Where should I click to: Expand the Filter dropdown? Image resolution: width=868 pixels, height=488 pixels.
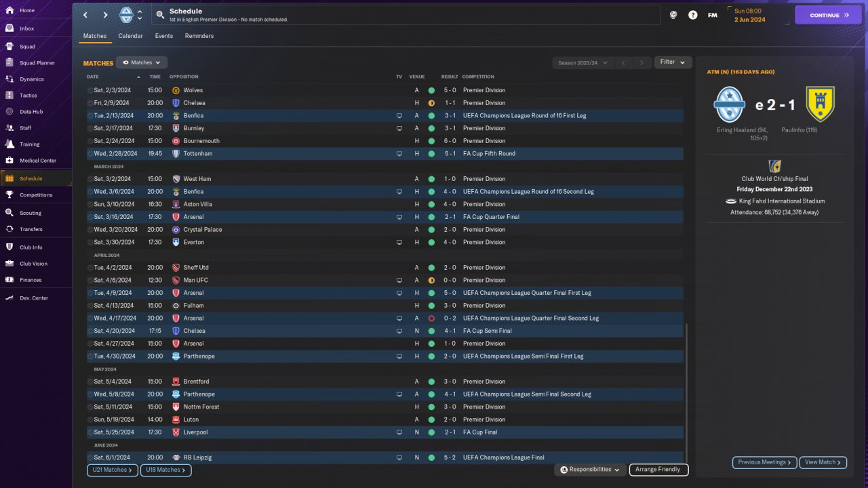tap(673, 62)
